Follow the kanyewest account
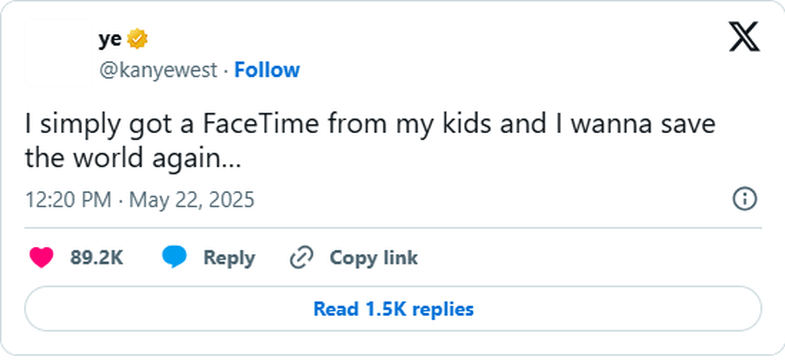Screen dimensions: 785x360 pos(267,70)
